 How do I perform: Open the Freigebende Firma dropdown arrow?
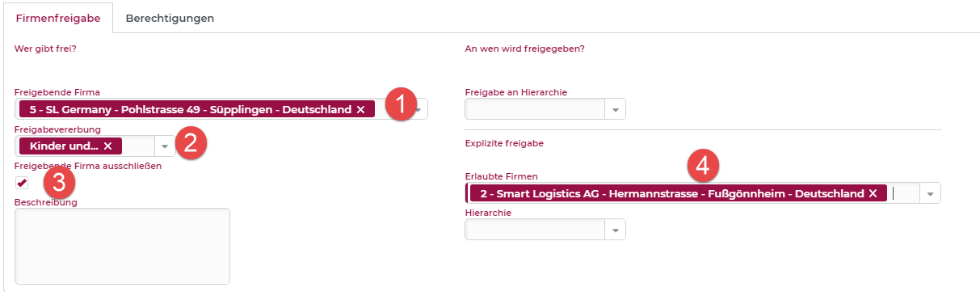418,109
